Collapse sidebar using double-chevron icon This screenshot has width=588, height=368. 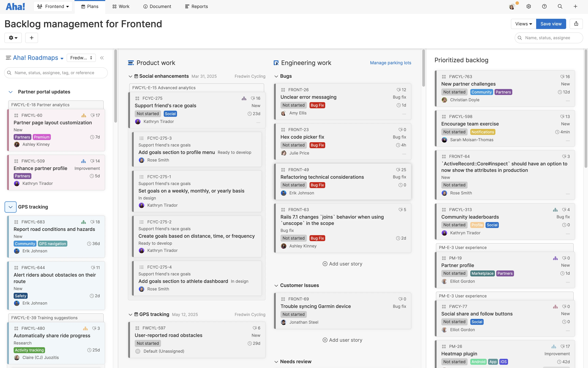coord(102,58)
